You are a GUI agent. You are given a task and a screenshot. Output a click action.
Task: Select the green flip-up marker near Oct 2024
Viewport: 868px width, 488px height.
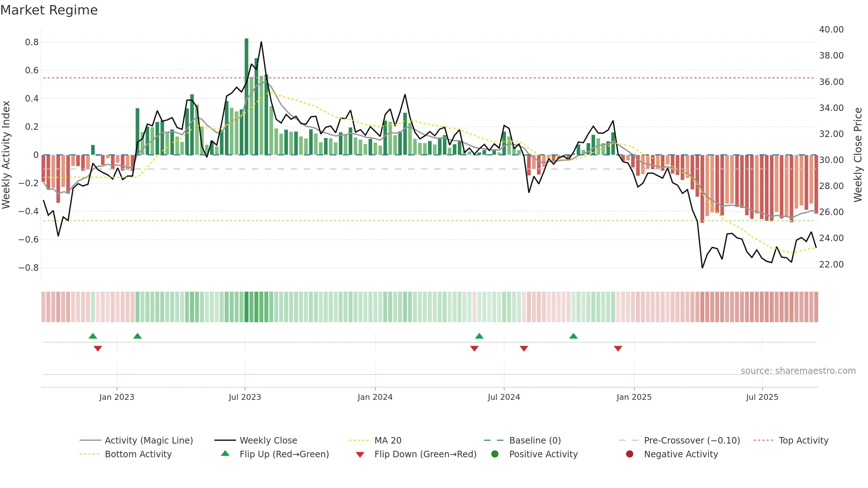pos(574,336)
